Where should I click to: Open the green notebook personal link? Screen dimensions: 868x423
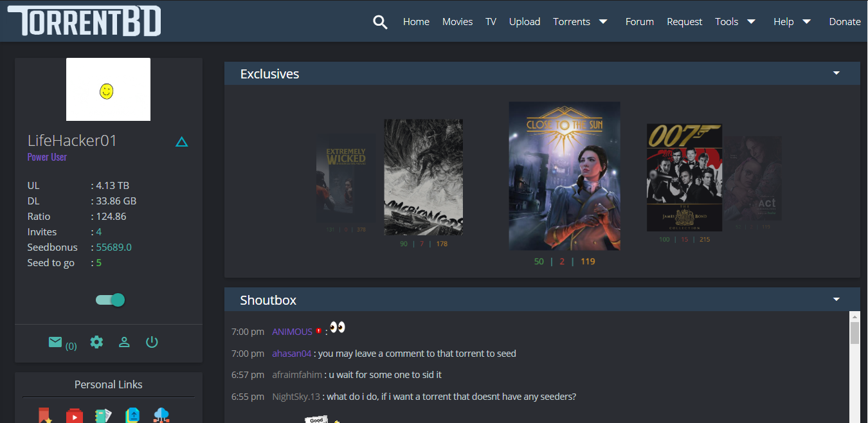tap(104, 415)
